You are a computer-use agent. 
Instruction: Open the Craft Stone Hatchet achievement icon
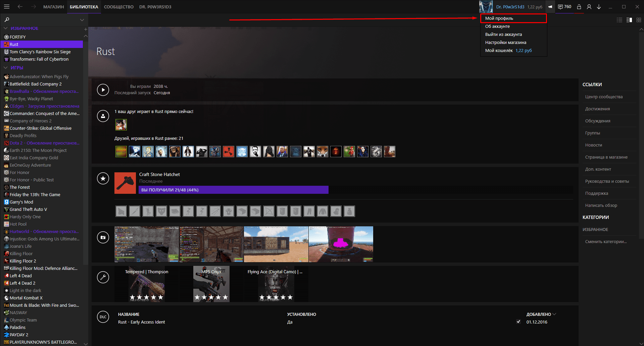tap(125, 183)
